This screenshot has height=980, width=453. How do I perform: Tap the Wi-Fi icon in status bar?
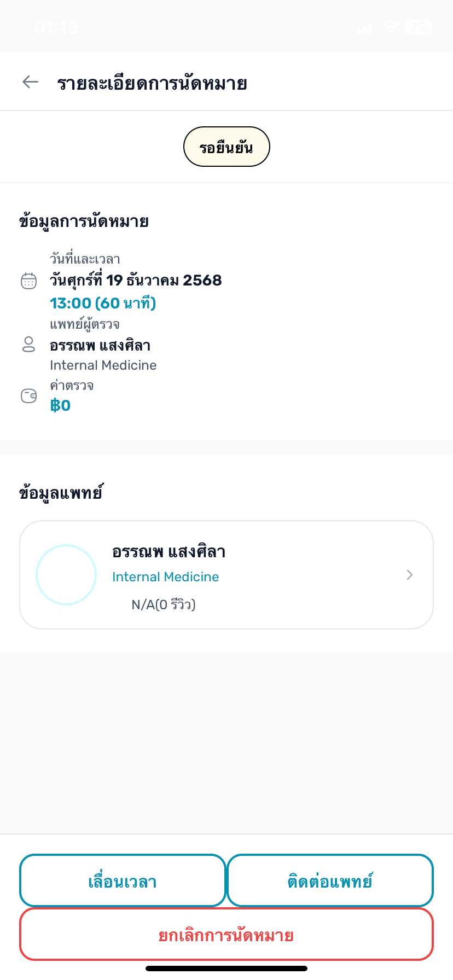[391, 26]
